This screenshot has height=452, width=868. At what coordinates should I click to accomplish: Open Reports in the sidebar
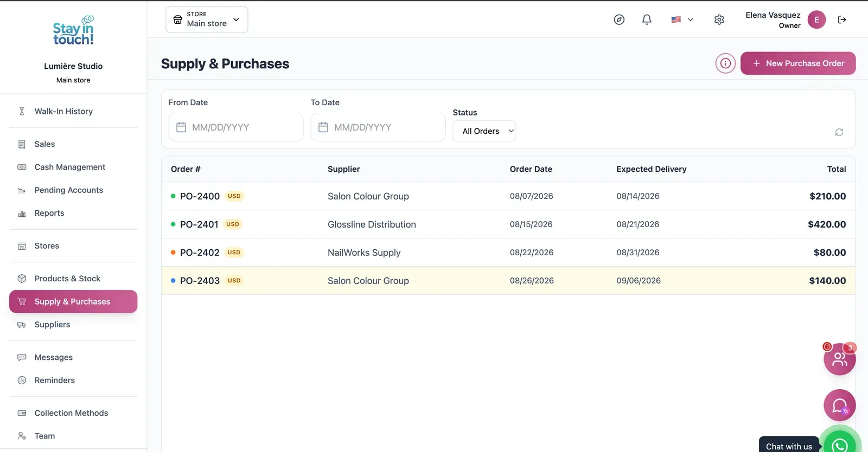(73, 213)
